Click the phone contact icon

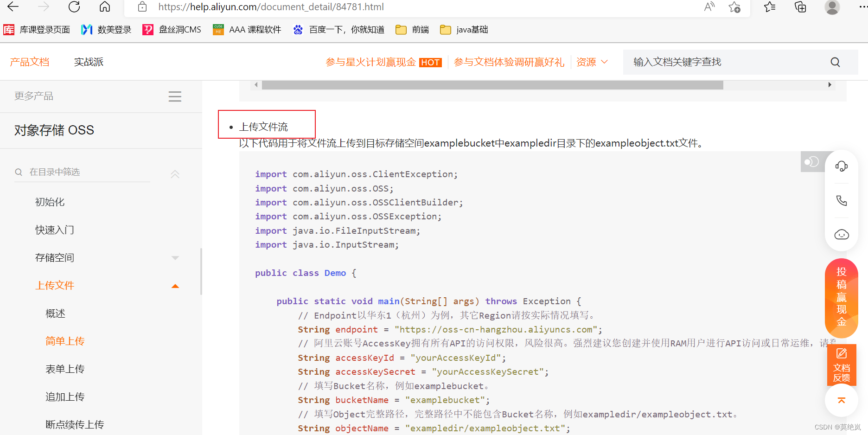click(x=842, y=200)
